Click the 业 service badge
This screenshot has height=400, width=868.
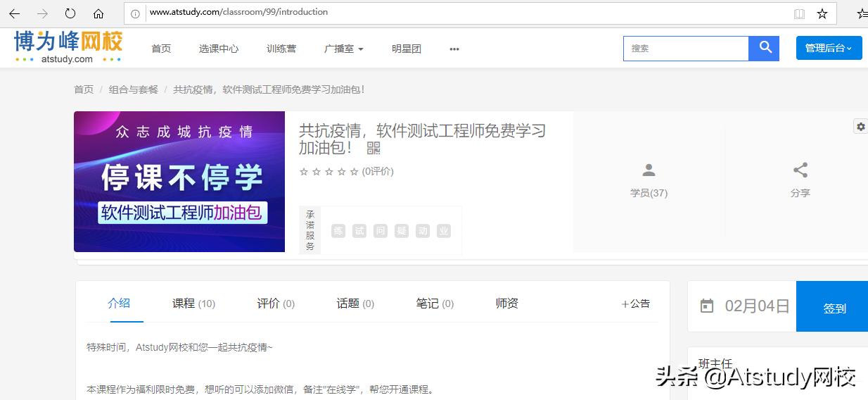coord(444,231)
